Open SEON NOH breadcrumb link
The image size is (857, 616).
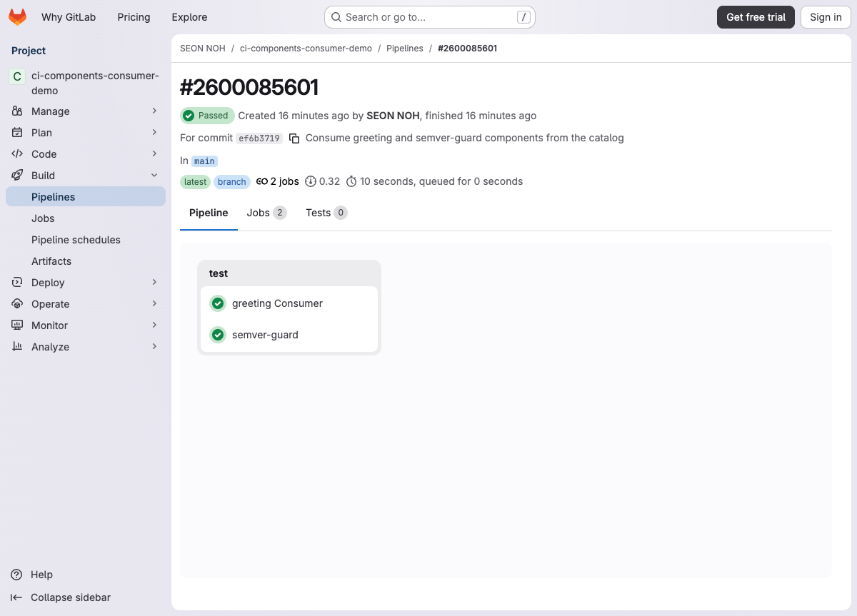pos(203,49)
